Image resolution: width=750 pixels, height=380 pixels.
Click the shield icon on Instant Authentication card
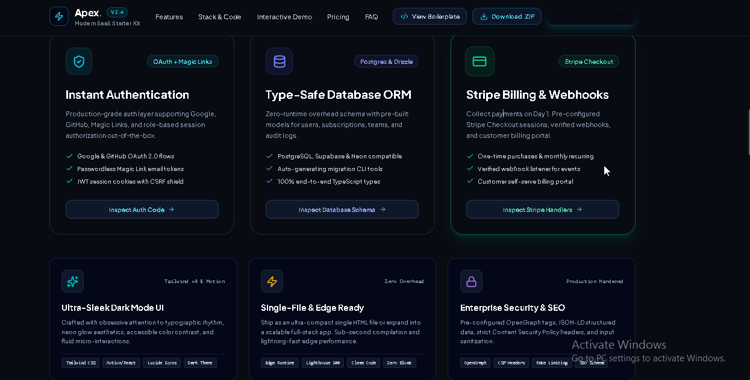79,61
